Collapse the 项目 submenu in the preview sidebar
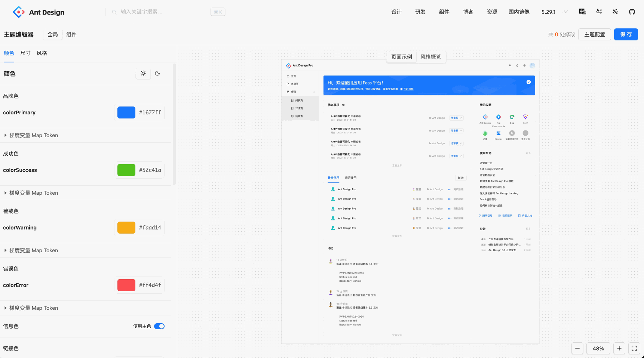Screen dimensions: 644x358 (314, 92)
